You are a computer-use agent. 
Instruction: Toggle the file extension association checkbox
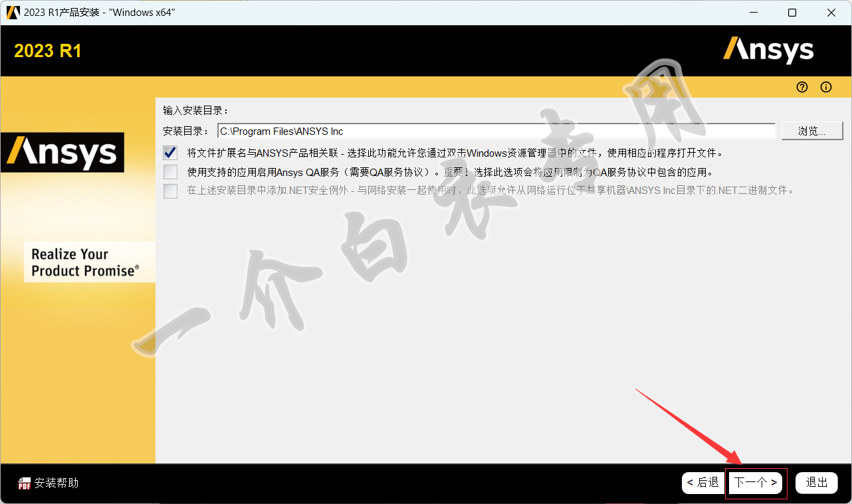171,153
